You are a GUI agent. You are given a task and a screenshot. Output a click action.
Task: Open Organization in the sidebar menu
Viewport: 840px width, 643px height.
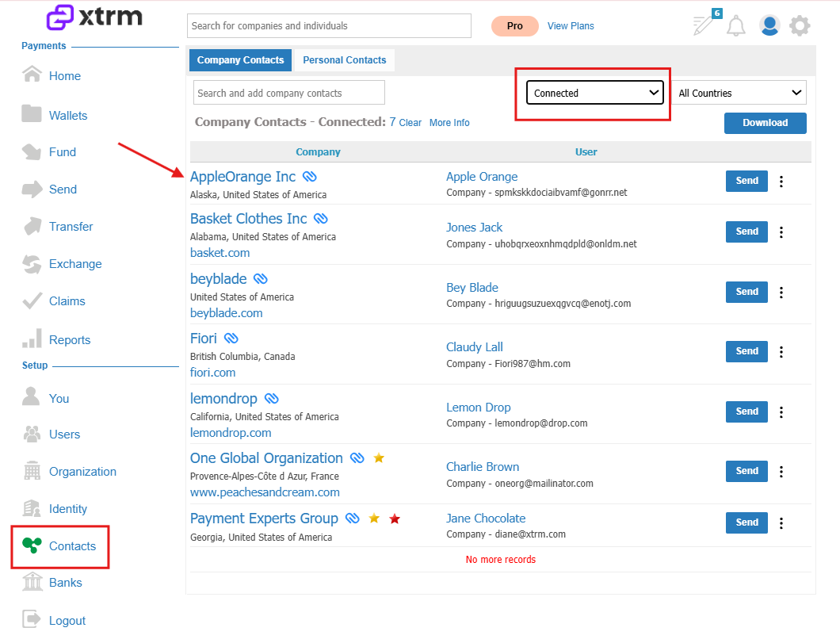coord(82,472)
